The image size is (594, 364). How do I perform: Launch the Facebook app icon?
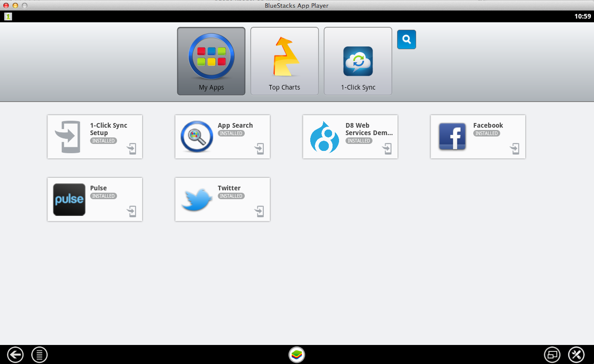tap(452, 136)
